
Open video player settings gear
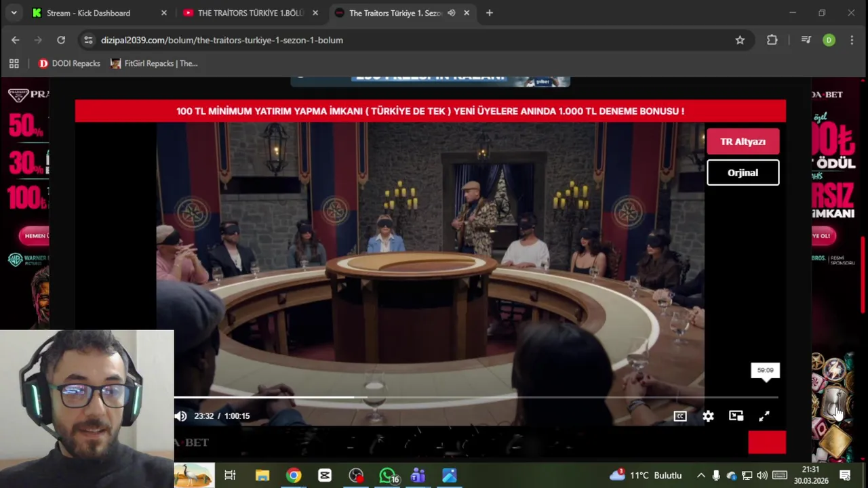pos(708,416)
